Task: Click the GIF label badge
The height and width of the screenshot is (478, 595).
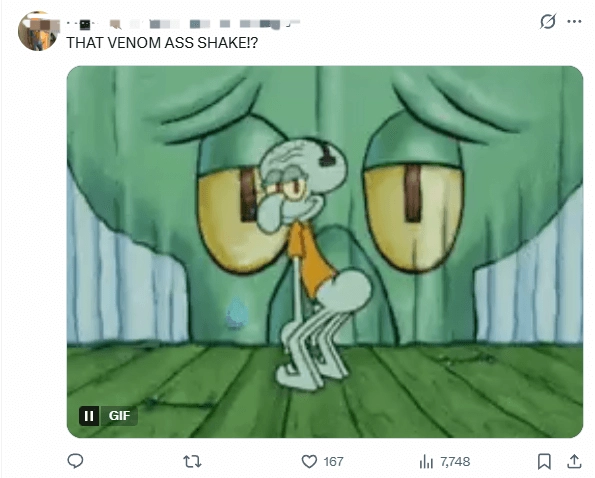Action: 119,416
